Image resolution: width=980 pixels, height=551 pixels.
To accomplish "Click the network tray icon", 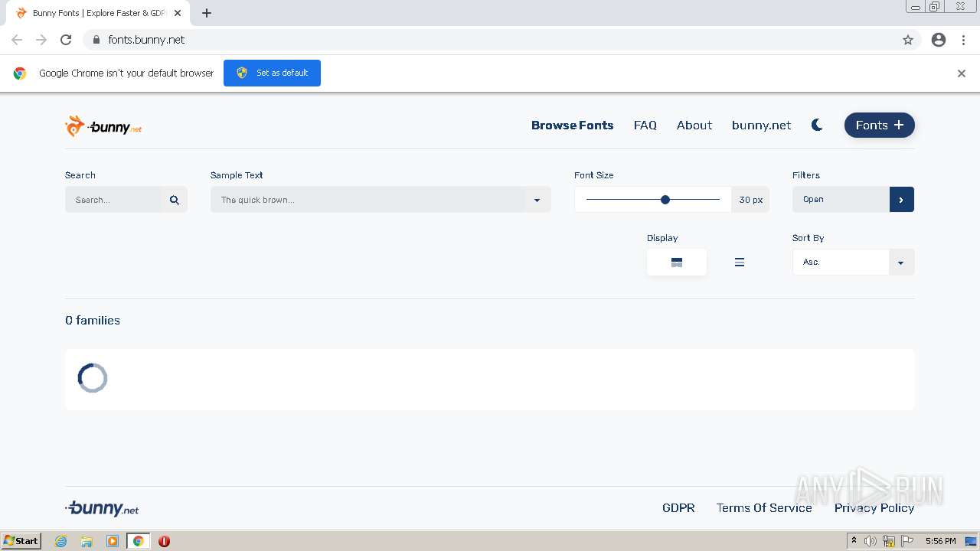I will 889,541.
